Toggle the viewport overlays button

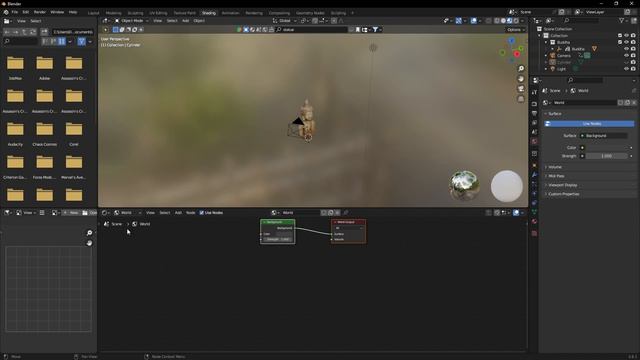click(x=473, y=21)
